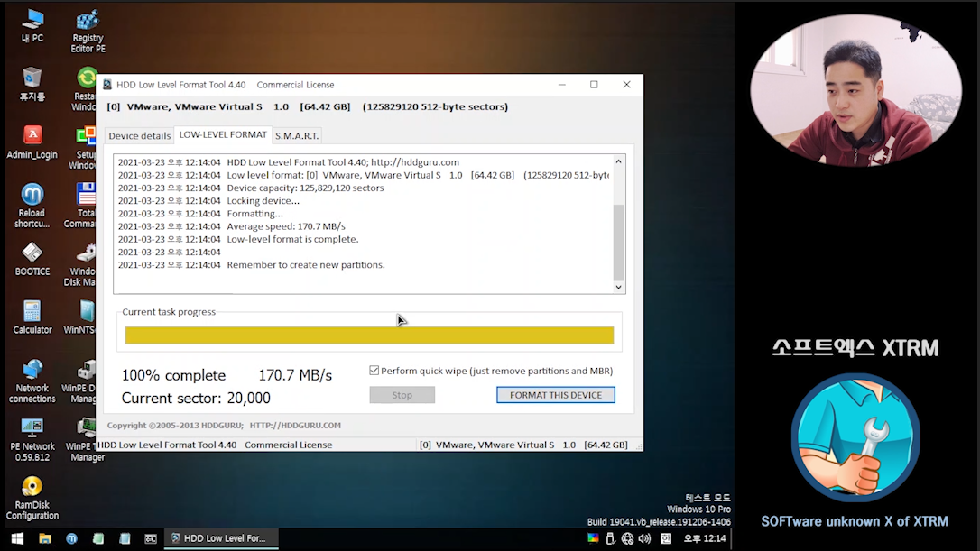Open the Windows Start menu
Screen dimensions: 980x551
click(x=17, y=537)
